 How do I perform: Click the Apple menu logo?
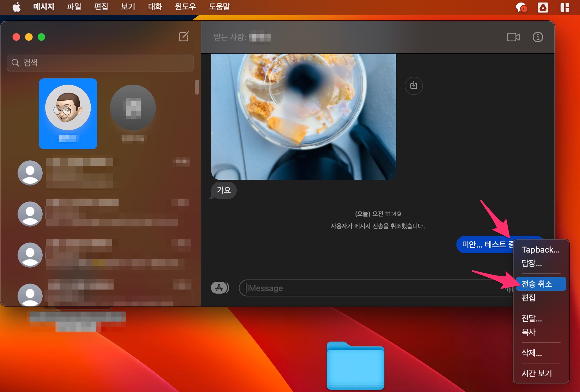[x=17, y=7]
